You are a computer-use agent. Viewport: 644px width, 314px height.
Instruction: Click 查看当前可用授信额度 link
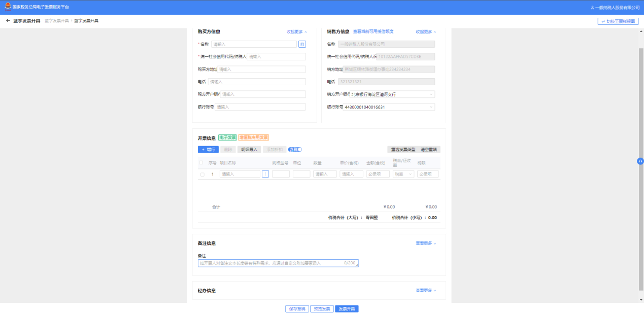(373, 31)
